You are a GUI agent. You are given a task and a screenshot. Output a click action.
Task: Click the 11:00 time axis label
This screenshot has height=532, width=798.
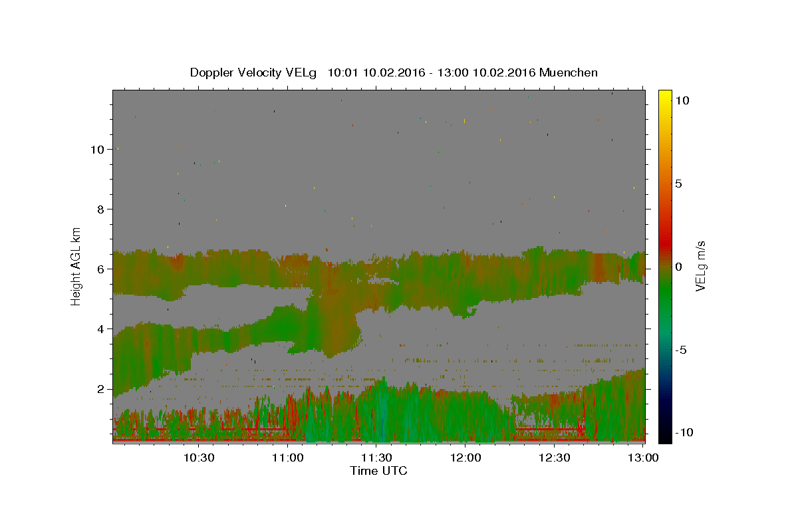(x=287, y=458)
